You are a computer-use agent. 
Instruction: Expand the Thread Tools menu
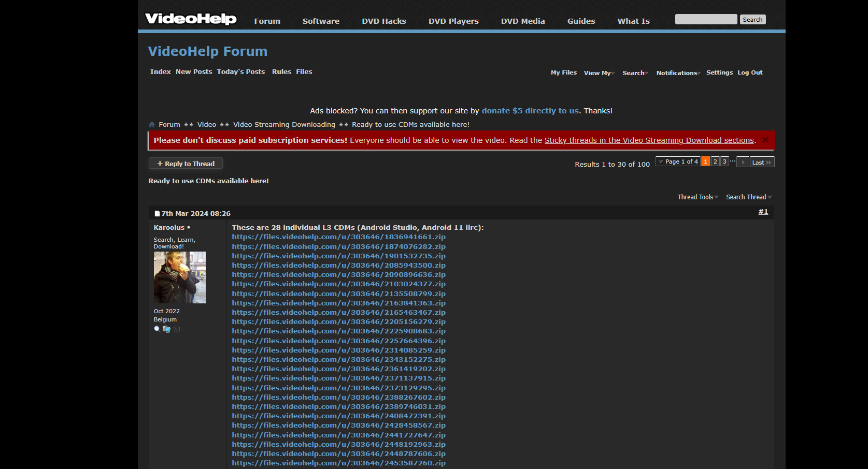tap(698, 197)
